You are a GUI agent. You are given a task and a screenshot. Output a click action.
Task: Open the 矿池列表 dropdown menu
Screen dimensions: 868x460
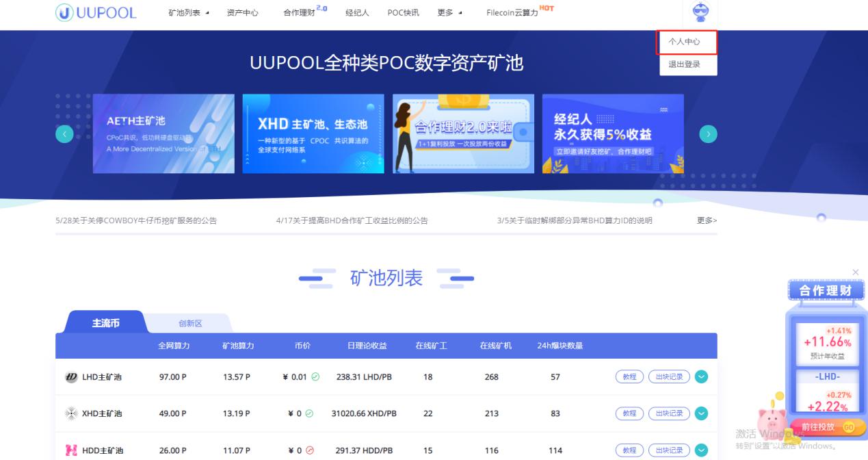tap(189, 13)
